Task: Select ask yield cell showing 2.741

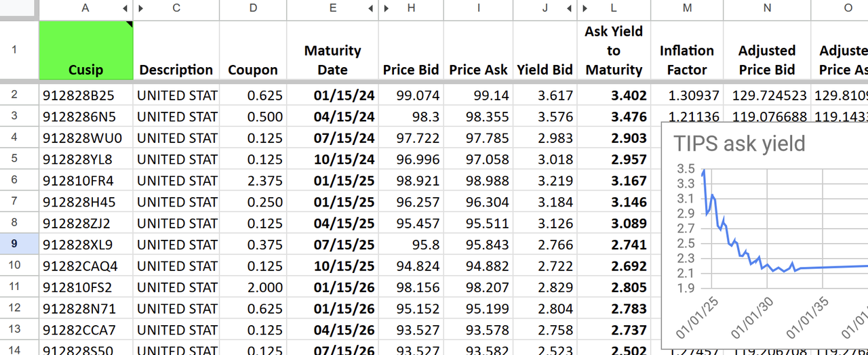Action: (x=613, y=245)
